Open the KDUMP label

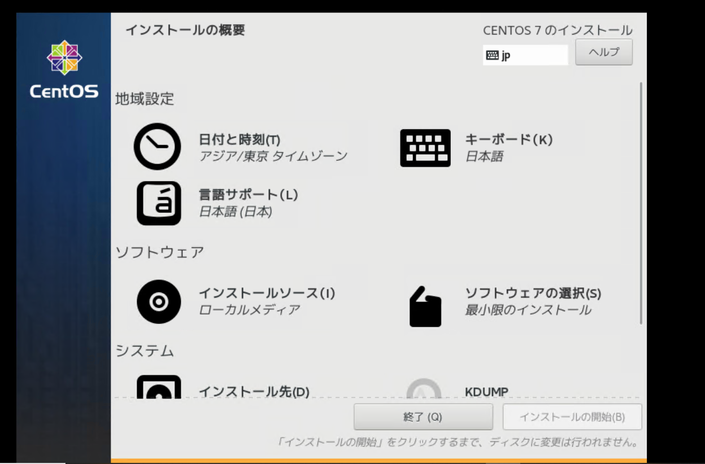[486, 392]
